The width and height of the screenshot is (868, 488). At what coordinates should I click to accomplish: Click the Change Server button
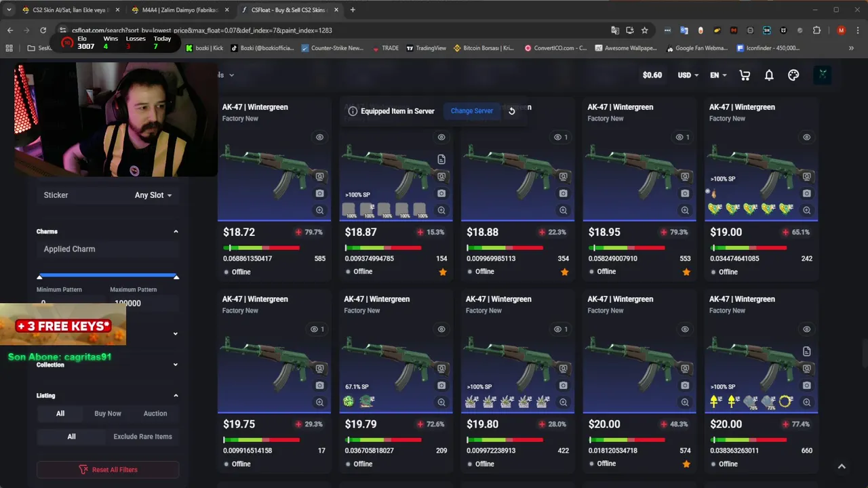(x=472, y=111)
